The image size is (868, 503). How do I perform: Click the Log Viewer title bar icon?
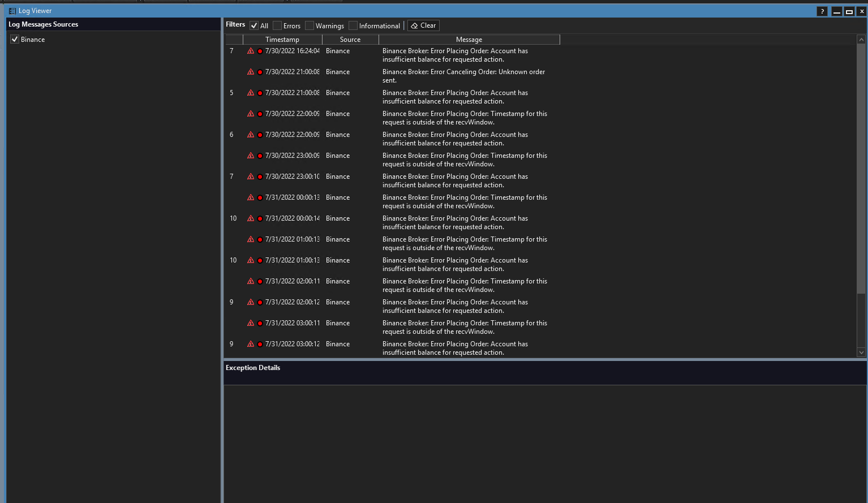12,11
